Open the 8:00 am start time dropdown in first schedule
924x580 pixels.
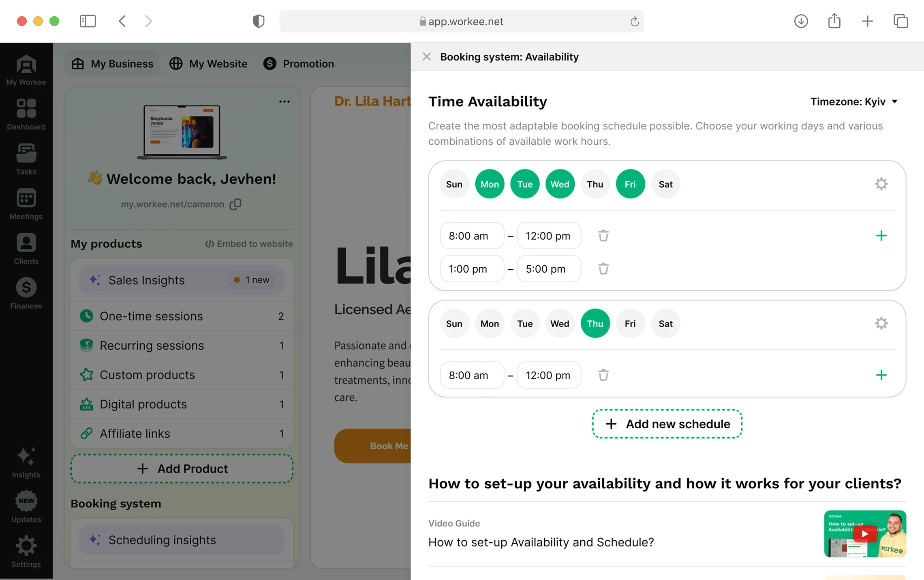[472, 236]
